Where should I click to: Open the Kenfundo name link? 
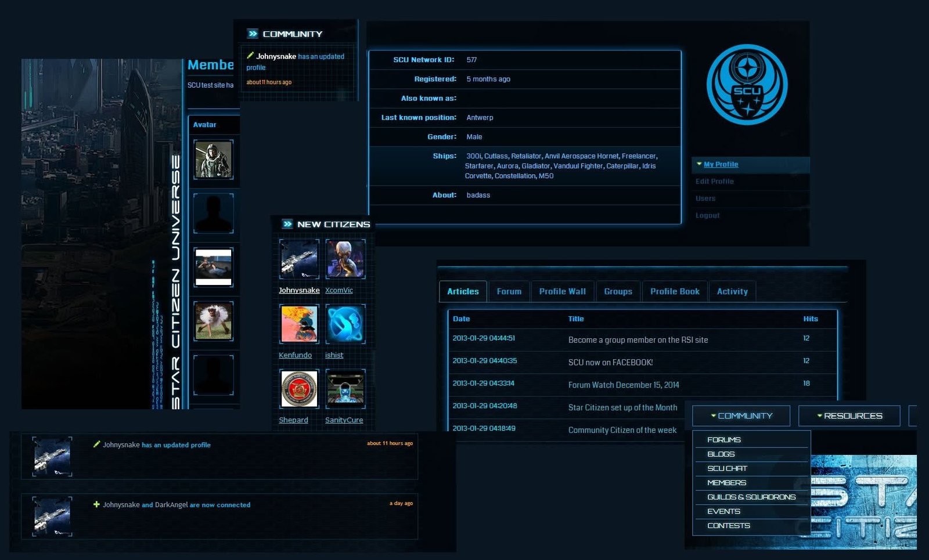pos(295,355)
